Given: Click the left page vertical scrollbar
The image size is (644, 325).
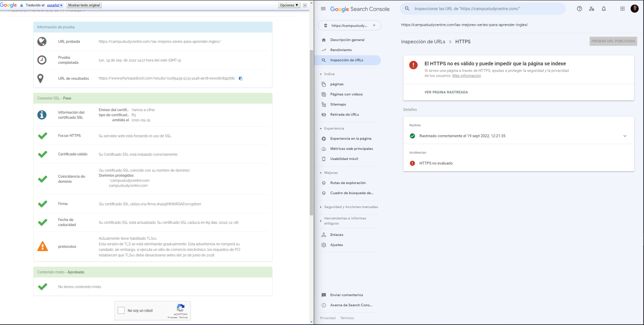Looking at the screenshot, I should 311,132.
